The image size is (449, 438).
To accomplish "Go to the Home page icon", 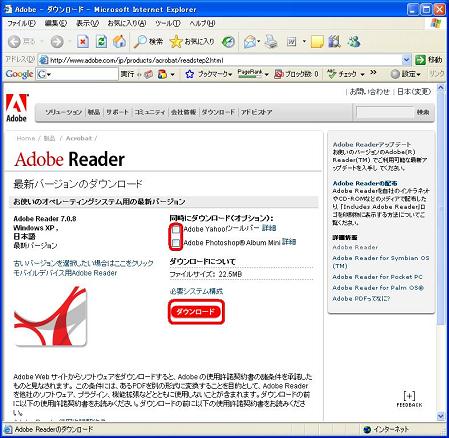I will (119, 42).
